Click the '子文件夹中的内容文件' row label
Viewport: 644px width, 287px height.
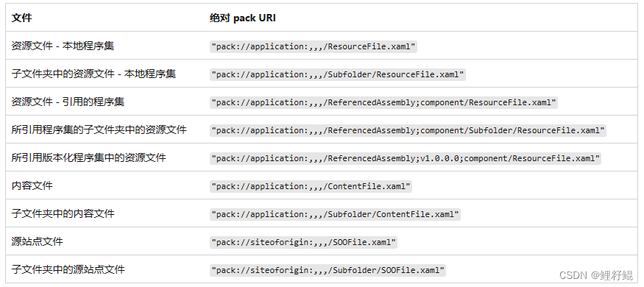pos(63,213)
